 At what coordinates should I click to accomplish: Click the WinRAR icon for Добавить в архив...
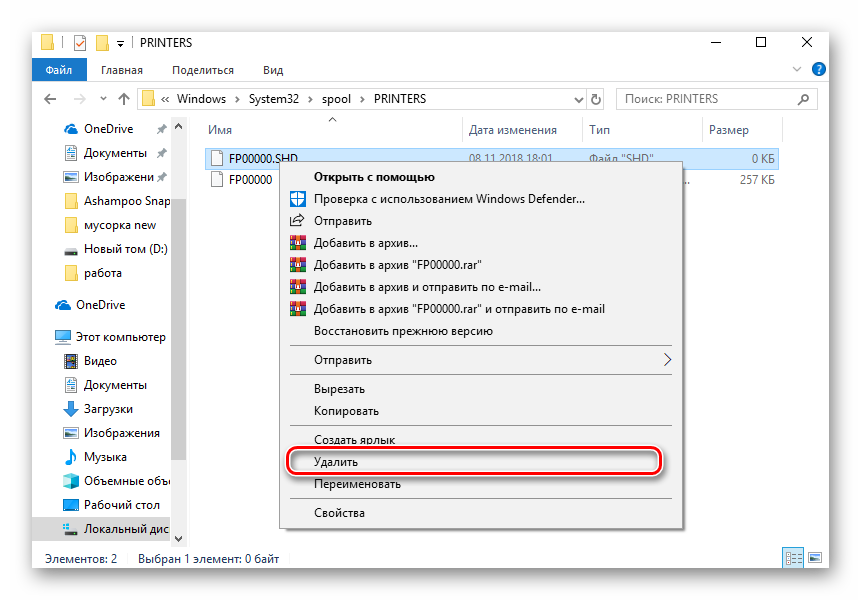point(297,243)
